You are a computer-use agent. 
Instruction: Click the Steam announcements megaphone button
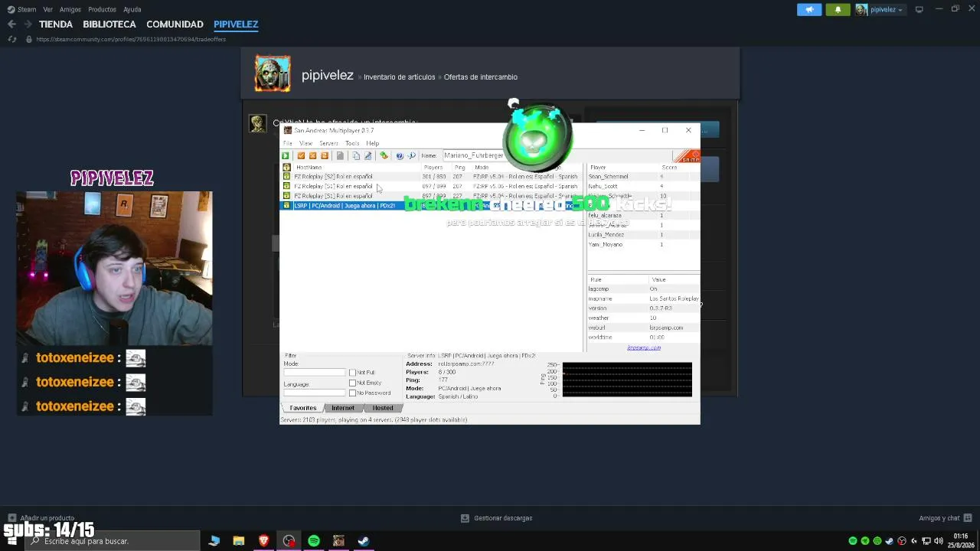[x=809, y=9]
